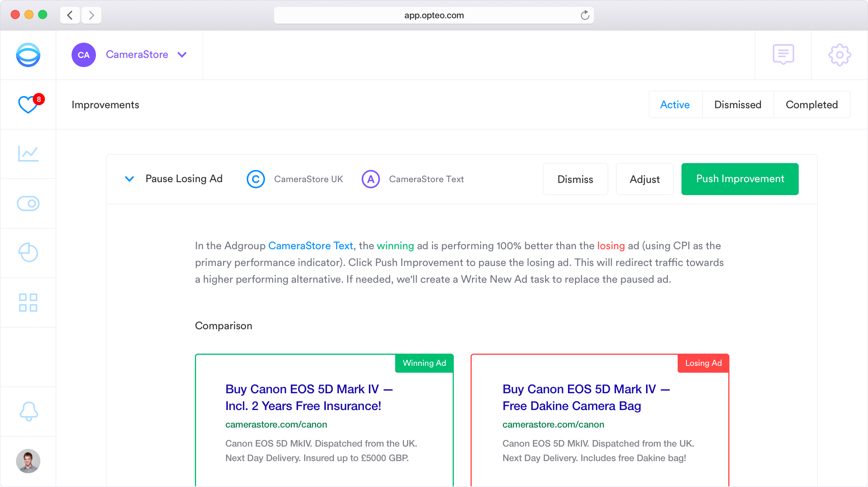Open the grid tools icon in sidebar
This screenshot has width=868, height=487.
28,303
